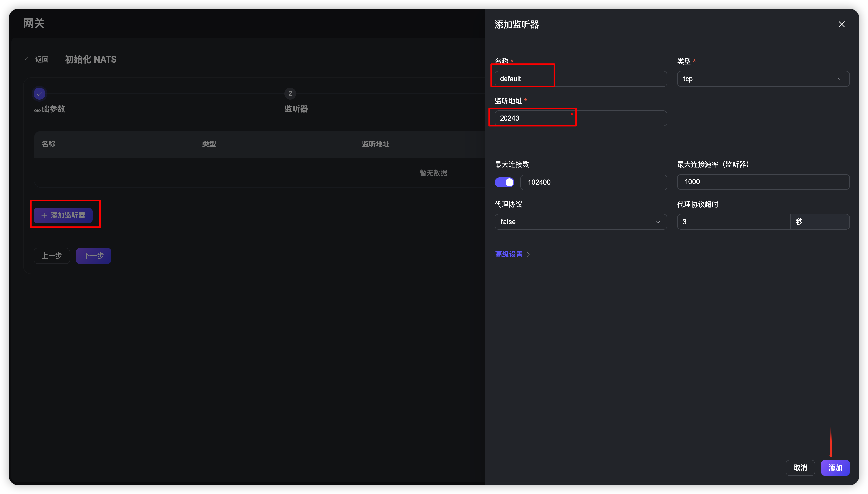The width and height of the screenshot is (868, 494).
Task: Click the 监听地址 column header in table
Action: click(376, 144)
